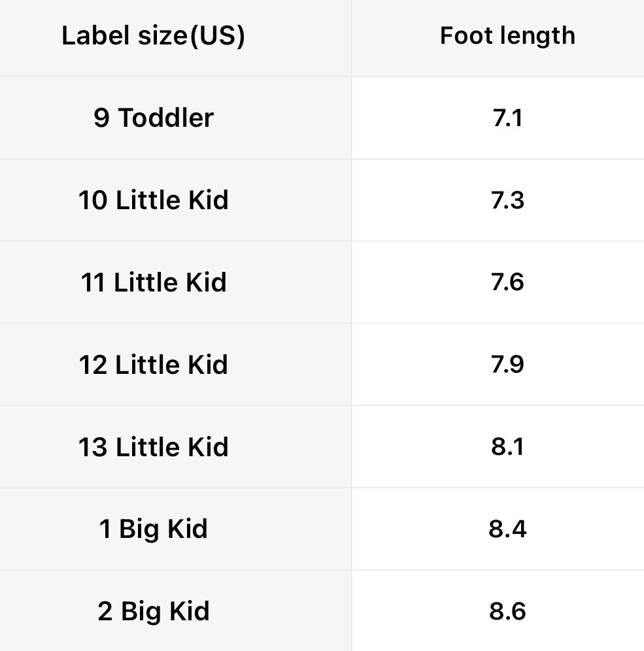This screenshot has height=651, width=644.
Task: Click the number 13 in Little Kid row
Action: 93,447
